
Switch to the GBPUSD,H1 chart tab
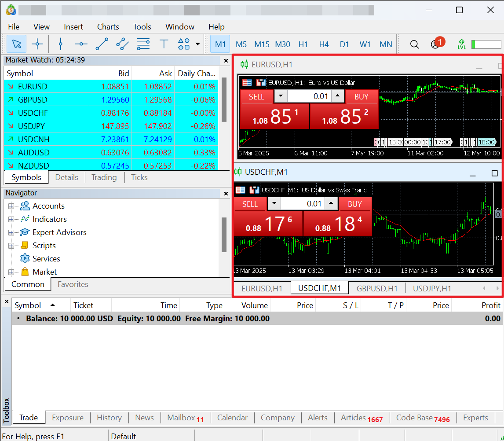pos(377,289)
